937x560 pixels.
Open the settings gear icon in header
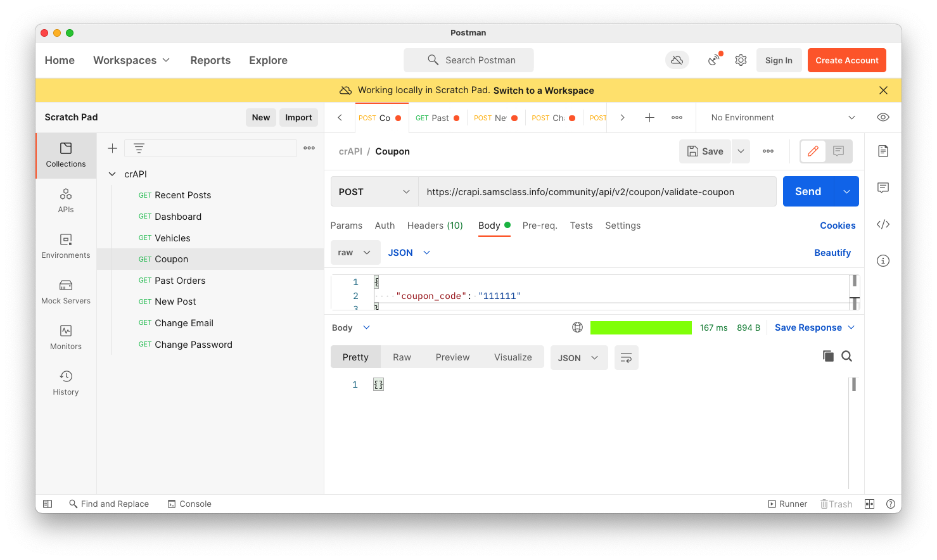coord(741,60)
